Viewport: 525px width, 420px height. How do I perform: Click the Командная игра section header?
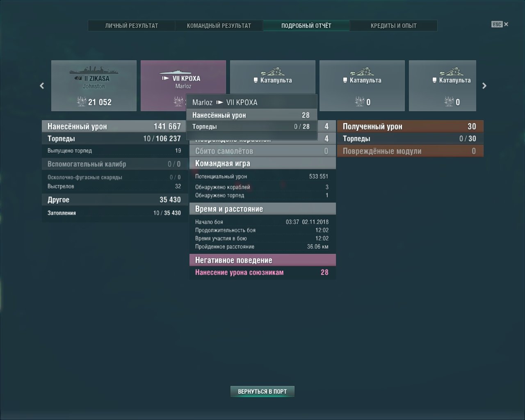[x=262, y=163]
